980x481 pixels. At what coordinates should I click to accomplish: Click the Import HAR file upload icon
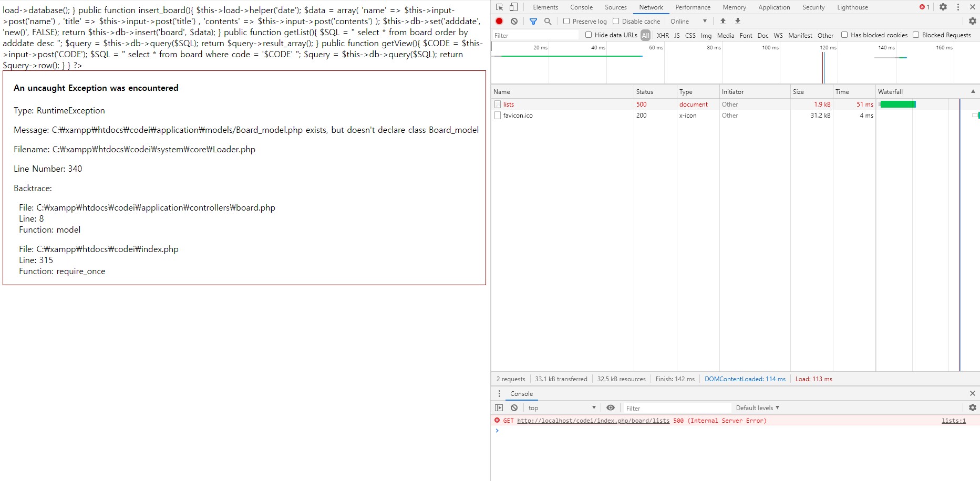[723, 21]
